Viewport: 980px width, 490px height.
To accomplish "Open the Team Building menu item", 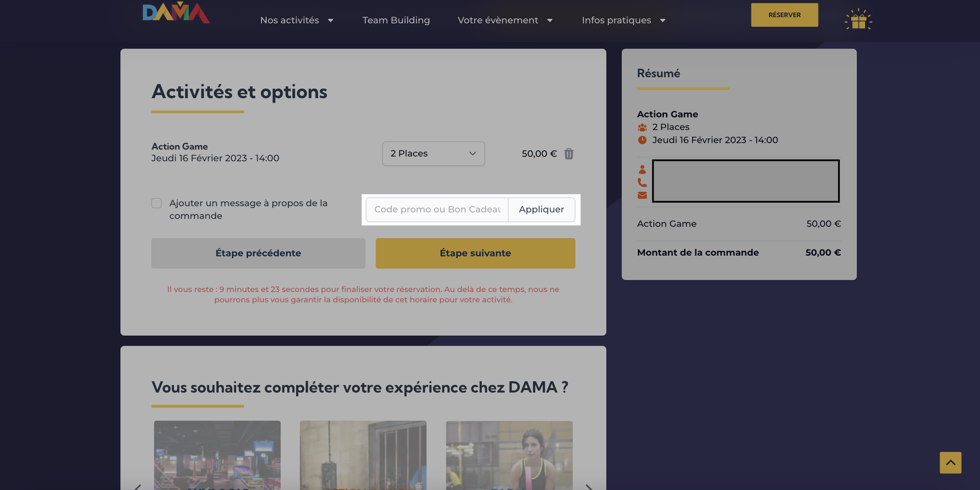I will pyautogui.click(x=396, y=20).
